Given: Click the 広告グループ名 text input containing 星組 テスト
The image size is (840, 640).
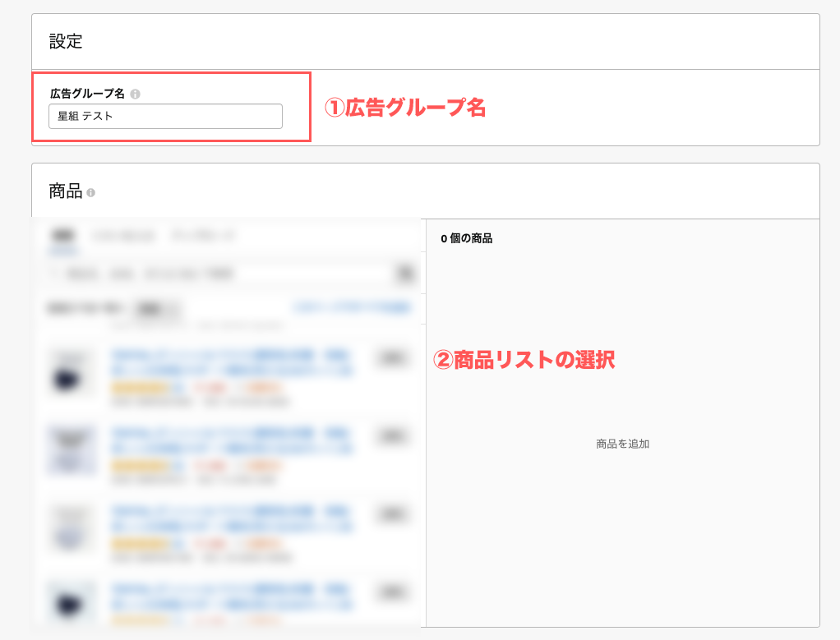Looking at the screenshot, I should point(164,116).
